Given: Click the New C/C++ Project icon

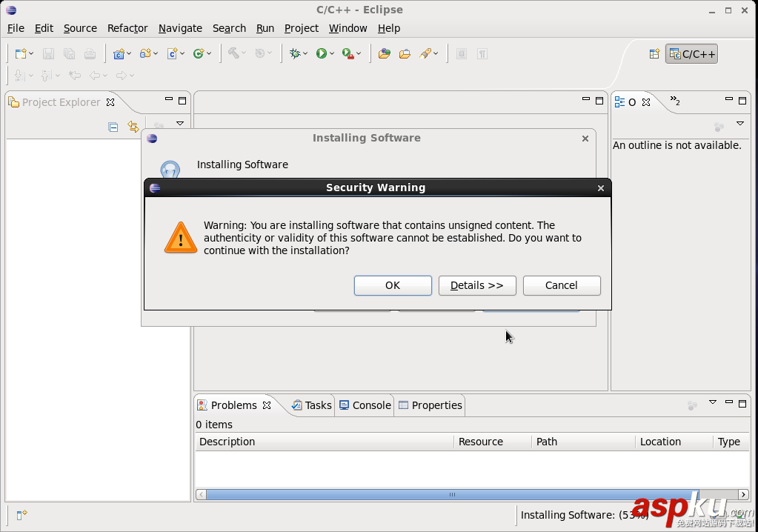Looking at the screenshot, I should [119, 53].
